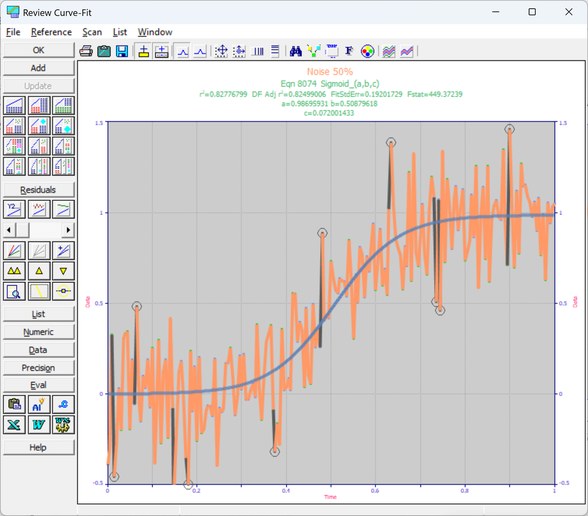Toggle vertical grid lines icon
Image resolution: width=588 pixels, height=516 pixels.
click(x=258, y=51)
